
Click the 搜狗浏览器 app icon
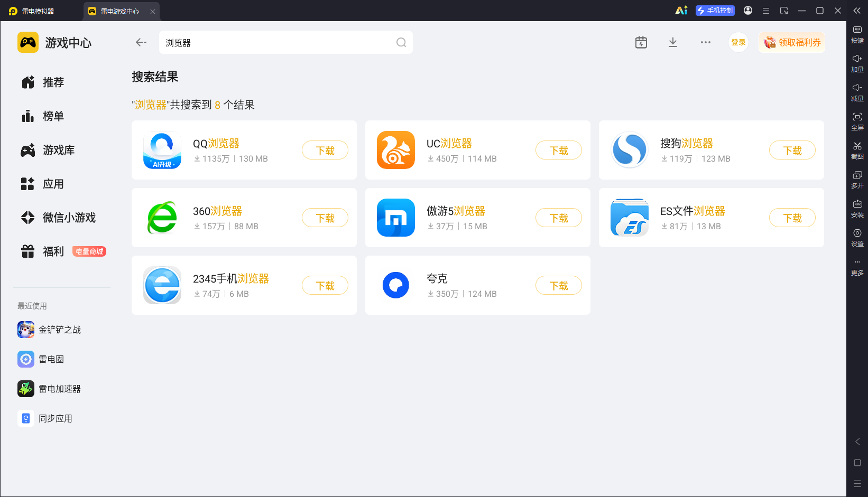pos(630,150)
